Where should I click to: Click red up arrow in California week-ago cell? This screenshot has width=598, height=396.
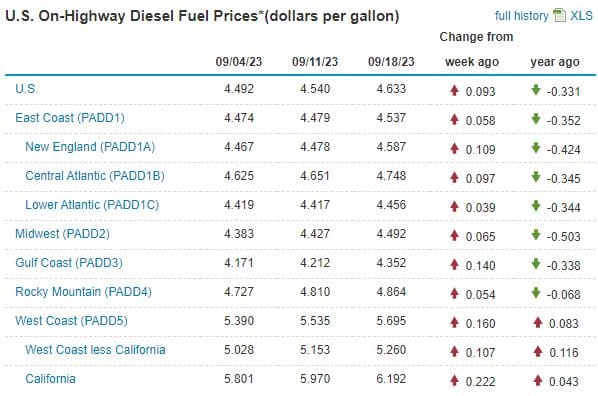click(x=454, y=380)
